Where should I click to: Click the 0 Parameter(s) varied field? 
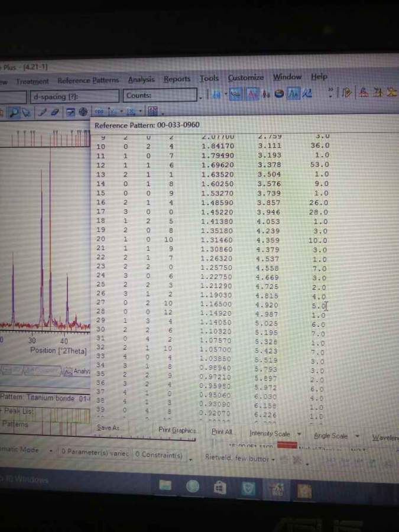click(95, 452)
